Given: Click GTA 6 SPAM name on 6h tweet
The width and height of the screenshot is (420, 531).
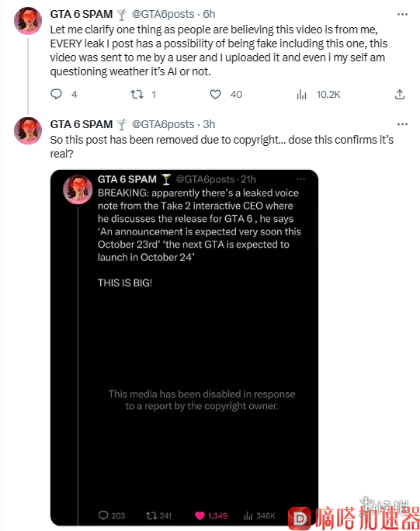Looking at the screenshot, I should 82,14.
